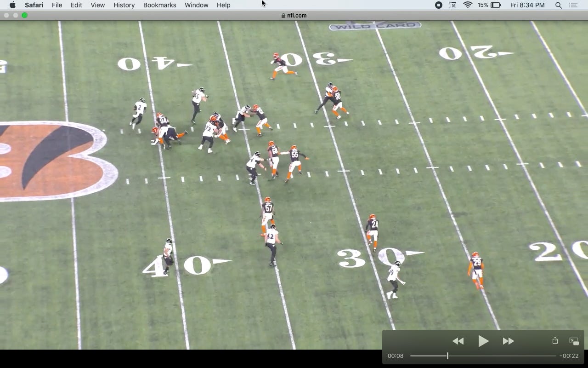The height and width of the screenshot is (368, 588).
Task: Rewind the video
Action: [458, 341]
